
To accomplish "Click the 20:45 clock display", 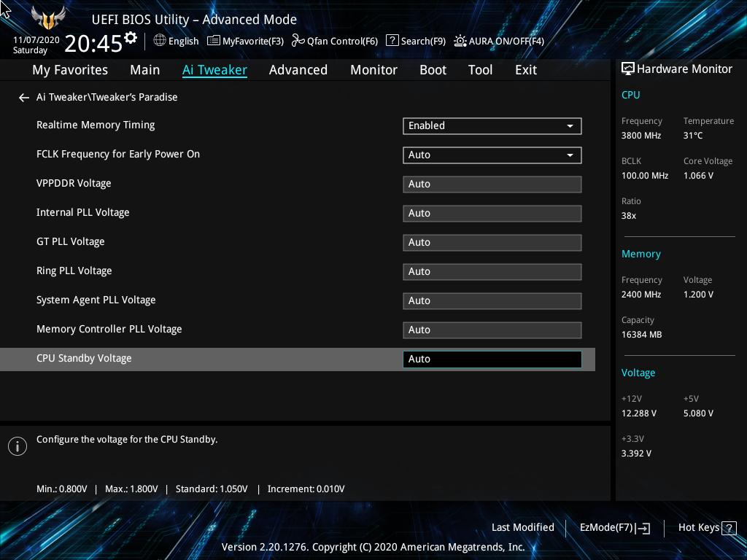I will pos(93,44).
